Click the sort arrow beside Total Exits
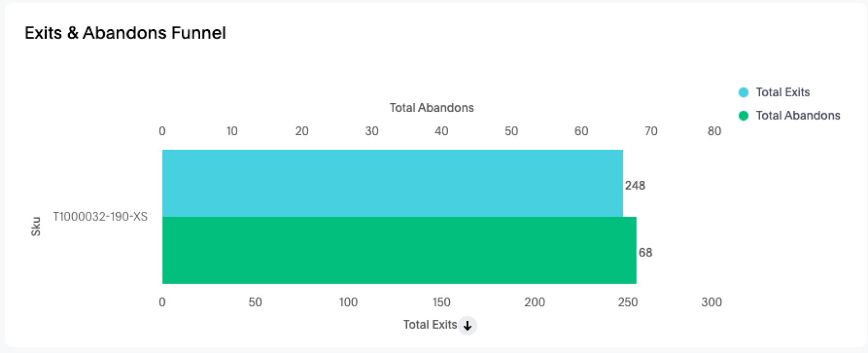Screen dimensions: 868x353 [467, 325]
